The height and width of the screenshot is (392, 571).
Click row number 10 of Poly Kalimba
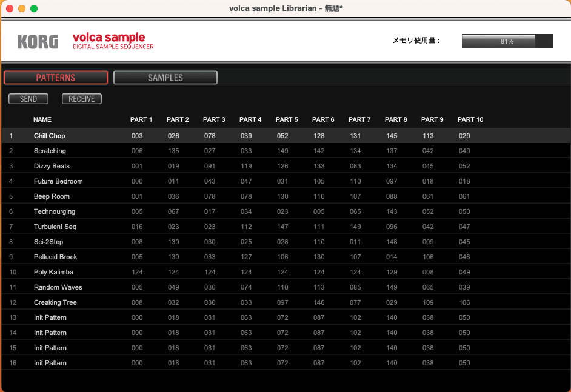[13, 272]
